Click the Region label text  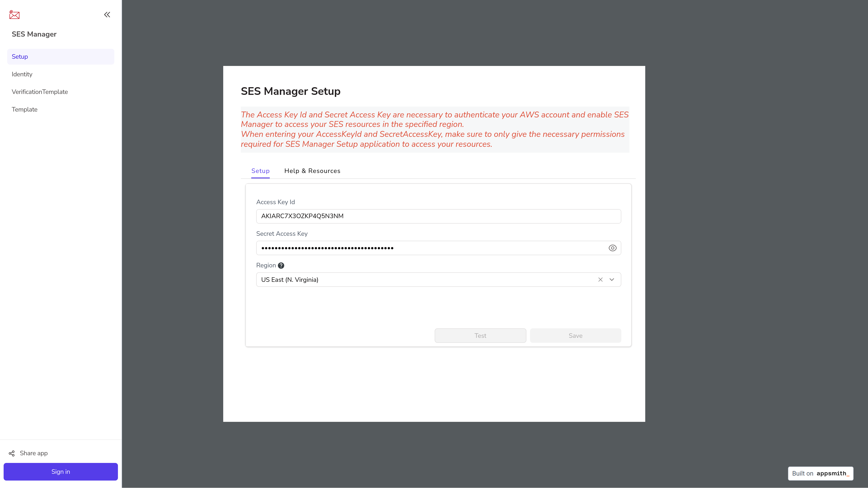point(266,265)
